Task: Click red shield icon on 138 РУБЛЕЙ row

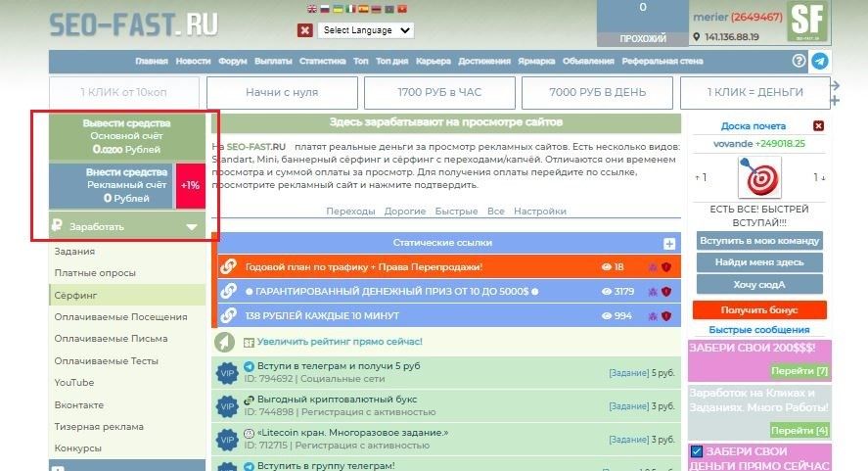Action: click(666, 316)
